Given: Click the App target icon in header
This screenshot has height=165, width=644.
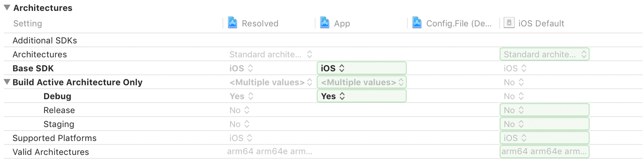Looking at the screenshot, I should click(325, 23).
